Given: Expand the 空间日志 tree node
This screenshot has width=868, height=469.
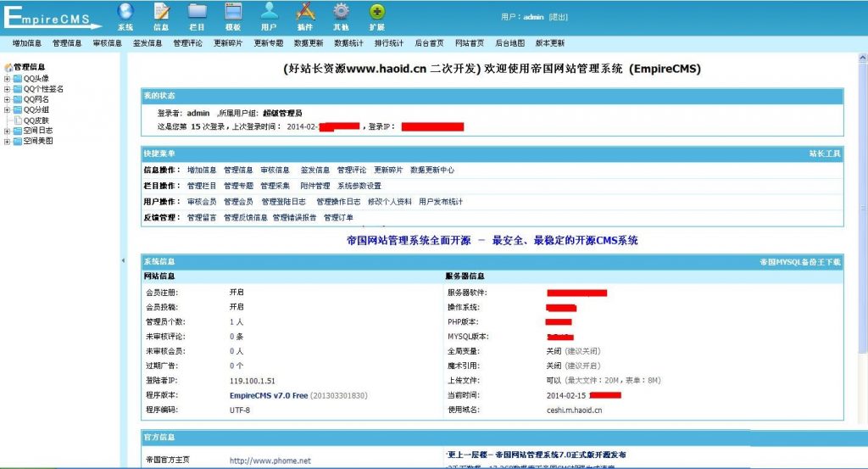Looking at the screenshot, I should point(7,131).
